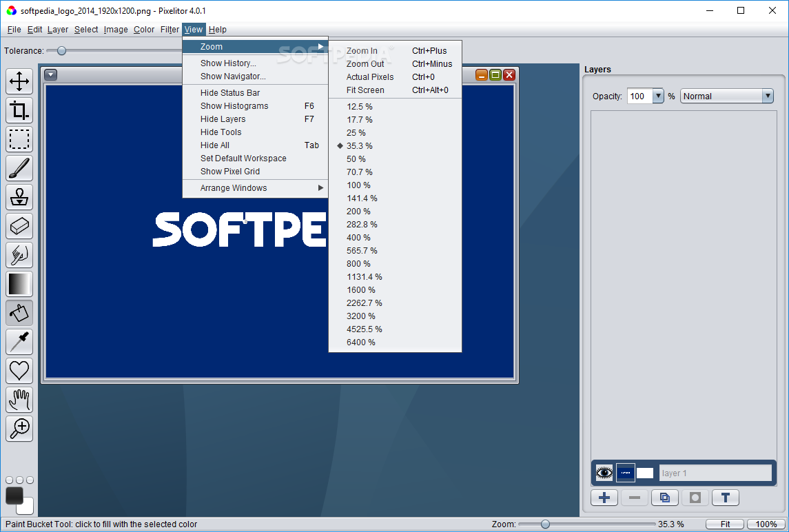Image resolution: width=789 pixels, height=532 pixels.
Task: Add a new text layer
Action: pos(726,498)
